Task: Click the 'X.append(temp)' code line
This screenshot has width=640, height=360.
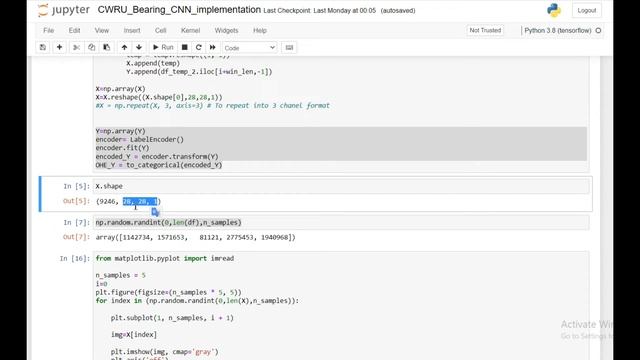Action: click(x=153, y=63)
